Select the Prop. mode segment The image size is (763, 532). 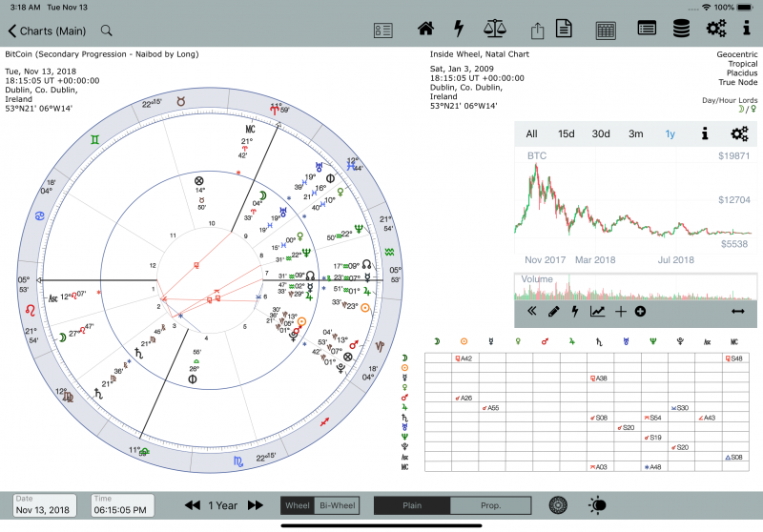pos(490,505)
